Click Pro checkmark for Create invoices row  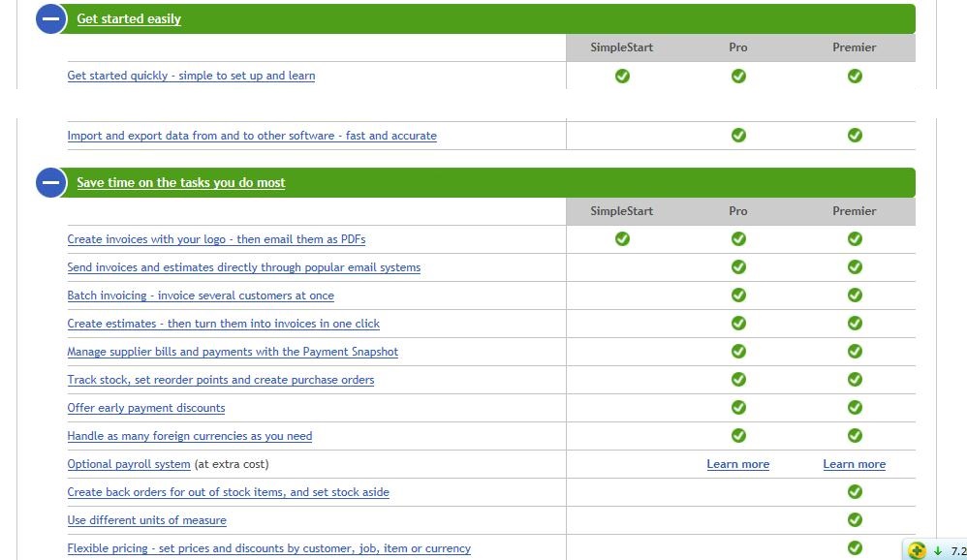(x=739, y=238)
